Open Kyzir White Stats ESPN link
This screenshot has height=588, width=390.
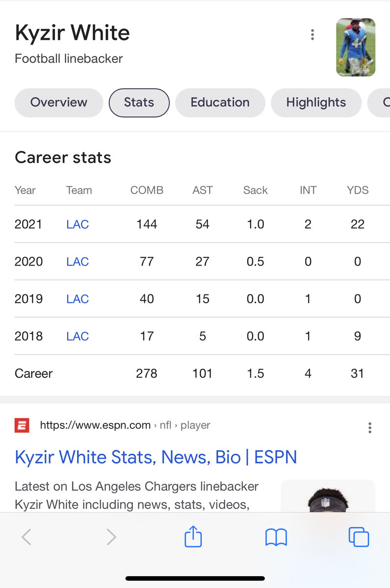156,457
